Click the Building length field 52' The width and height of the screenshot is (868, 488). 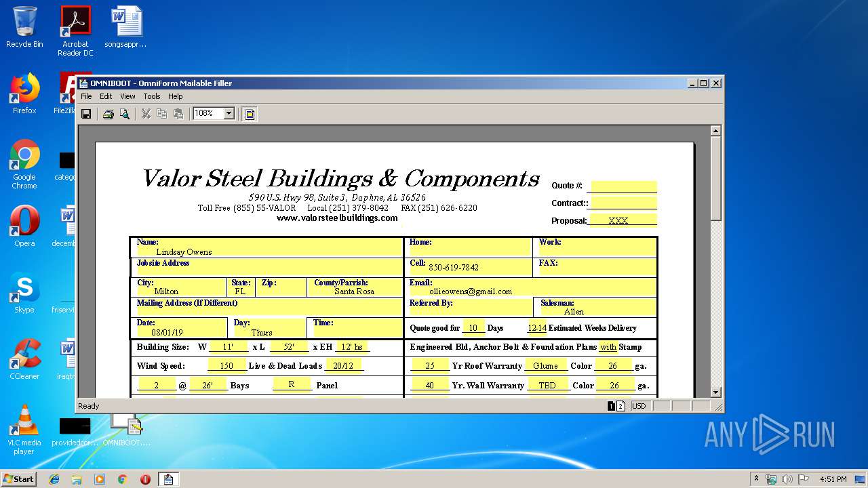[289, 347]
